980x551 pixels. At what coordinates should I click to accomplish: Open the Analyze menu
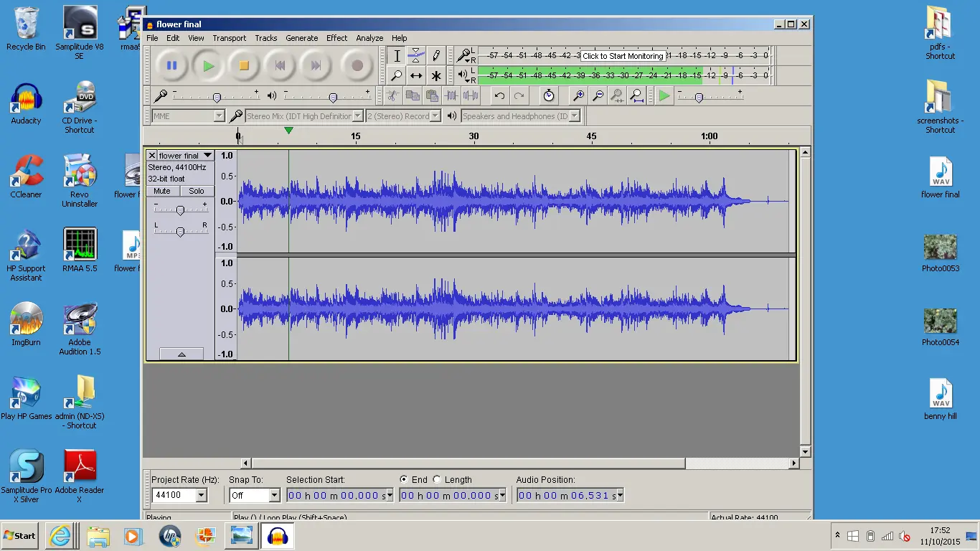tap(369, 38)
